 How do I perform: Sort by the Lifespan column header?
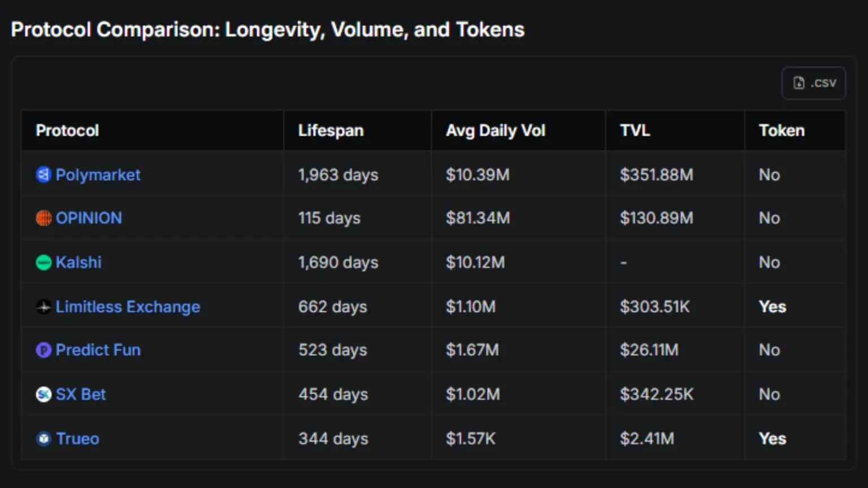[x=331, y=130]
